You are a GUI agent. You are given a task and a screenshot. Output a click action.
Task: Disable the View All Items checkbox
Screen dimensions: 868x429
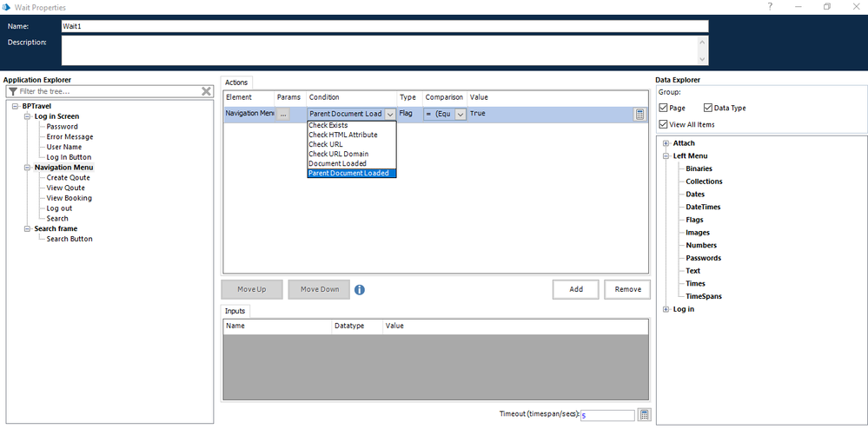(x=665, y=124)
